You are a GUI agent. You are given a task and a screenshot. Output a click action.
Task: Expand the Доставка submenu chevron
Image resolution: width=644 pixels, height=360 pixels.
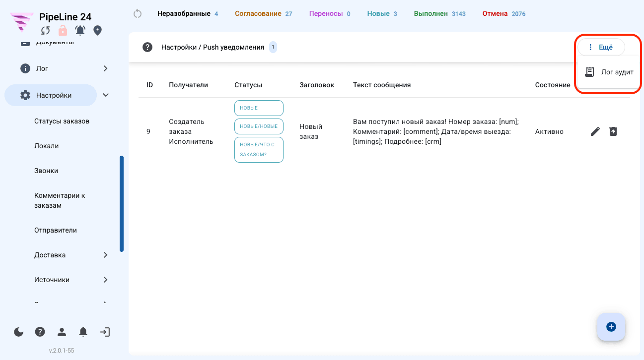tap(105, 255)
